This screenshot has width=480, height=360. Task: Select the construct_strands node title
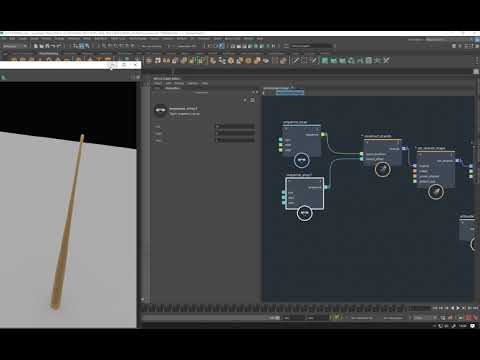tap(378, 136)
